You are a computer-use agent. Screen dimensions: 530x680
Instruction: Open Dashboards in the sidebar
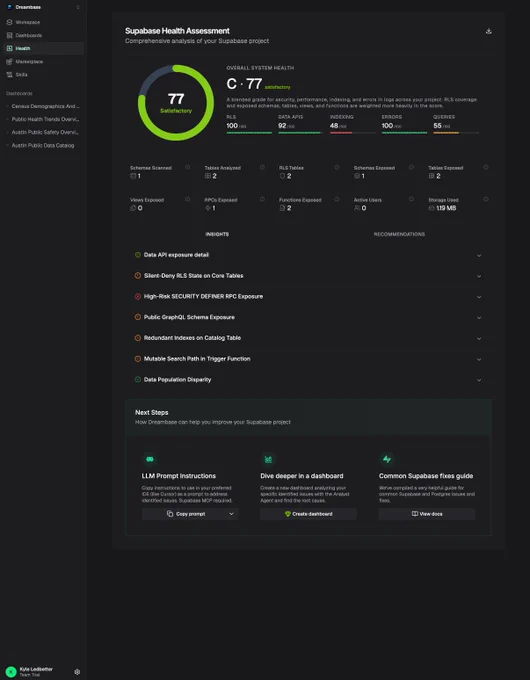point(43,36)
